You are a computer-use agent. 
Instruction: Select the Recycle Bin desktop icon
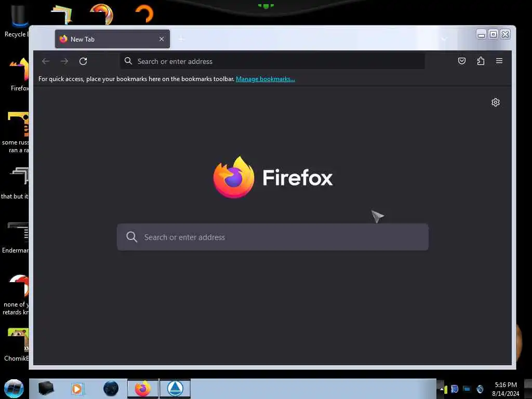click(17, 22)
